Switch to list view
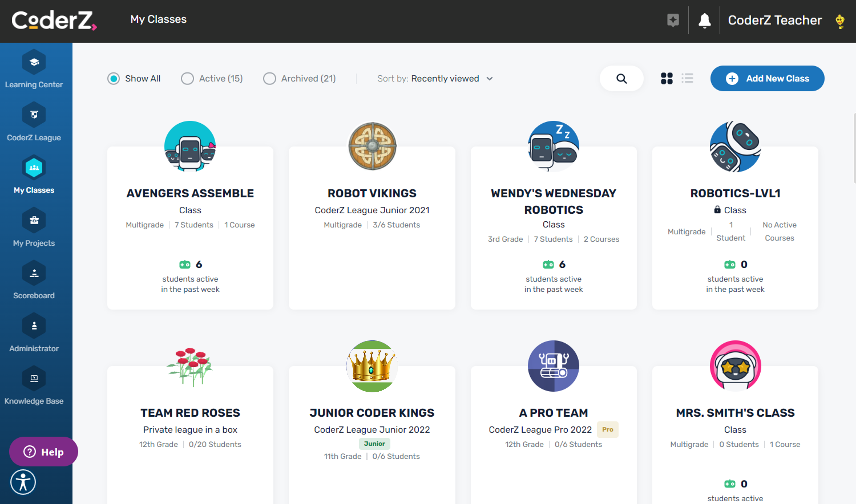 [x=687, y=78]
